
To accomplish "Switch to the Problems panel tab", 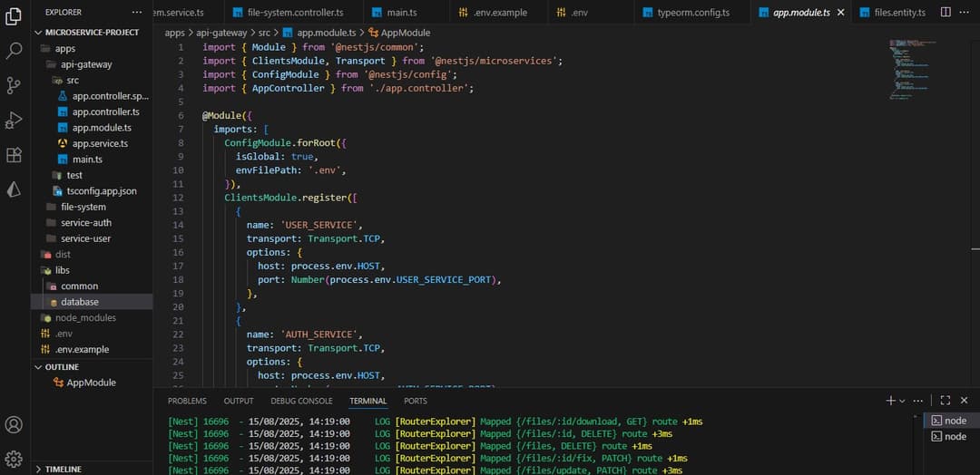I will tap(187, 401).
